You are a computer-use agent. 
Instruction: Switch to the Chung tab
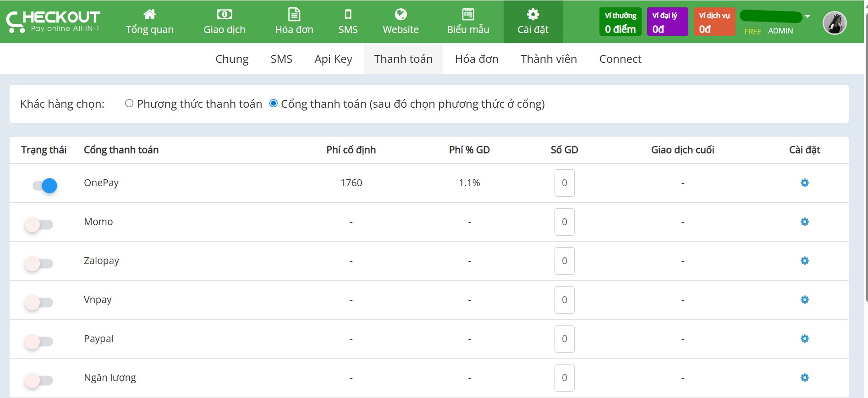tap(232, 59)
